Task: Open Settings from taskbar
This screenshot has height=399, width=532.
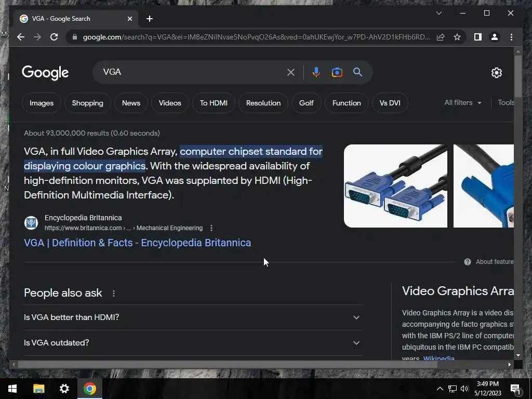Action: click(64, 389)
